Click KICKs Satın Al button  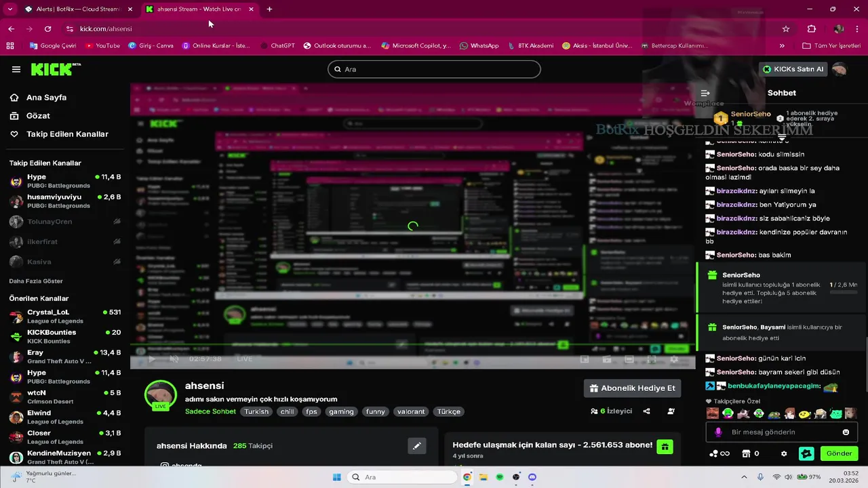[793, 69]
